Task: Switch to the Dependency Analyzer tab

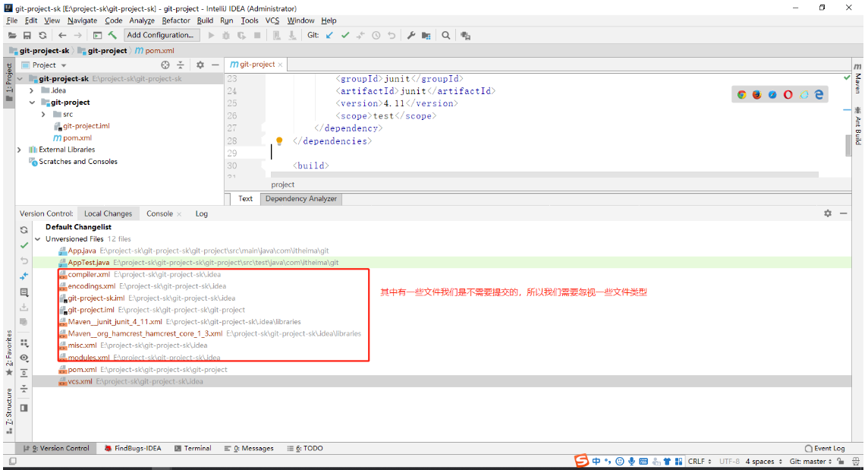Action: (301, 198)
